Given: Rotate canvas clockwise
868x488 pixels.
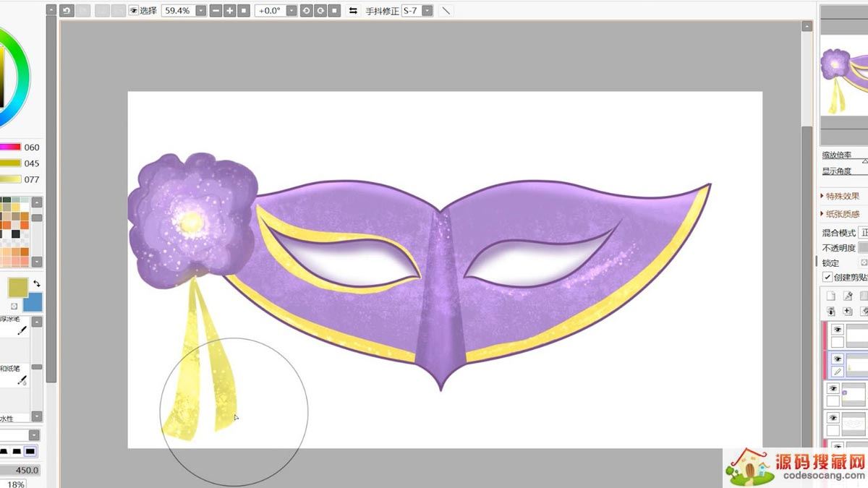Looking at the screenshot, I should coord(320,11).
